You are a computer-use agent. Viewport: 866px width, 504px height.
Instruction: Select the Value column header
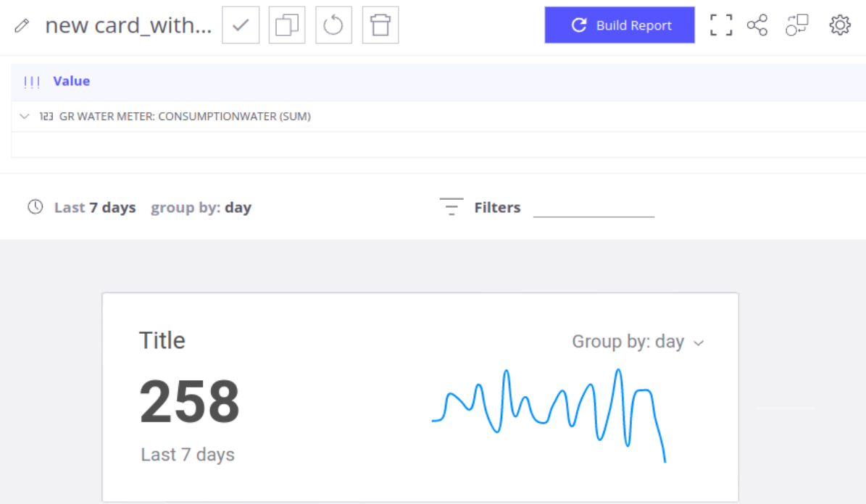click(x=71, y=81)
